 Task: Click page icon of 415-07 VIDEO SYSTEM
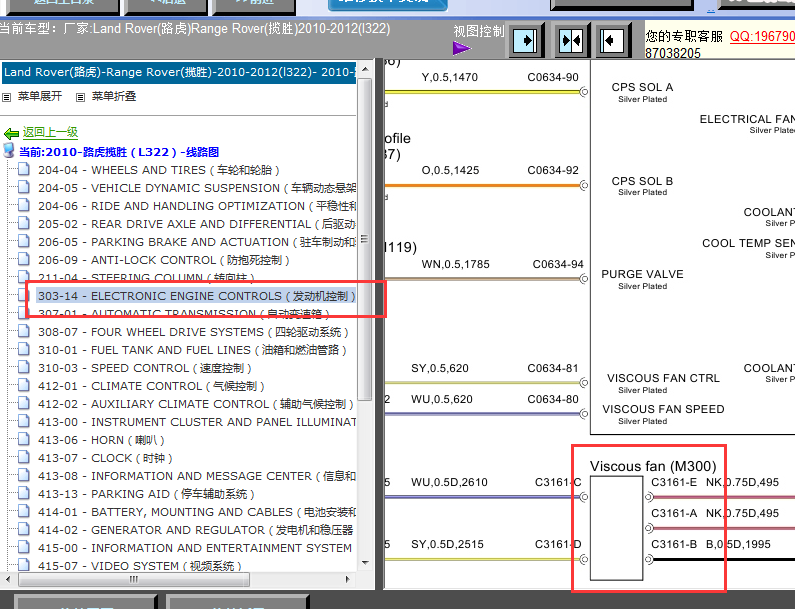(x=24, y=564)
